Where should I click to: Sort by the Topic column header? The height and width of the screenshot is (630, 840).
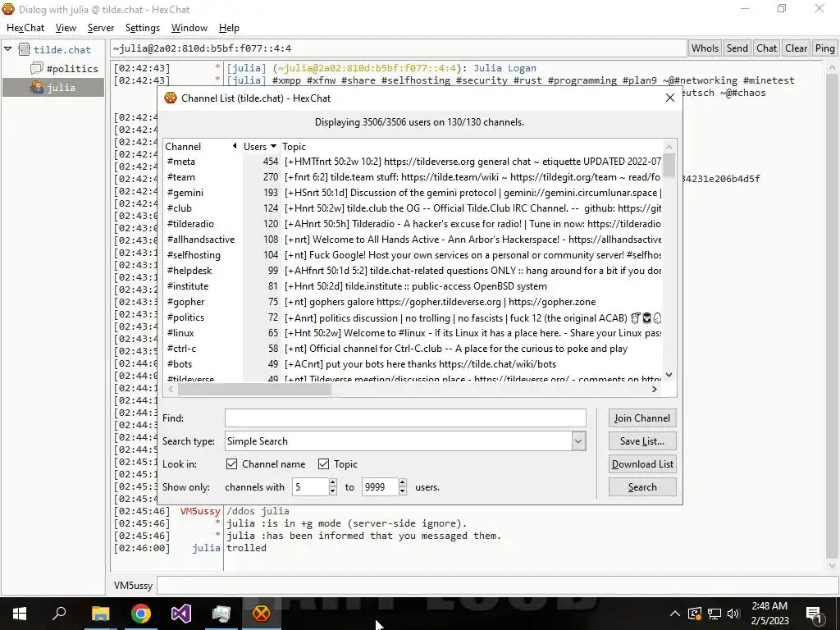click(472, 146)
